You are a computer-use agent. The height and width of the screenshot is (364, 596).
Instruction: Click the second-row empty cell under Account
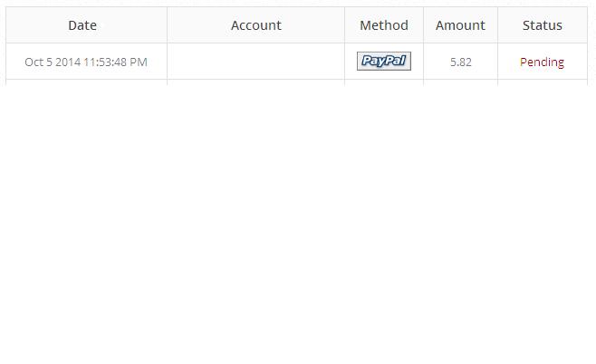(256, 82)
